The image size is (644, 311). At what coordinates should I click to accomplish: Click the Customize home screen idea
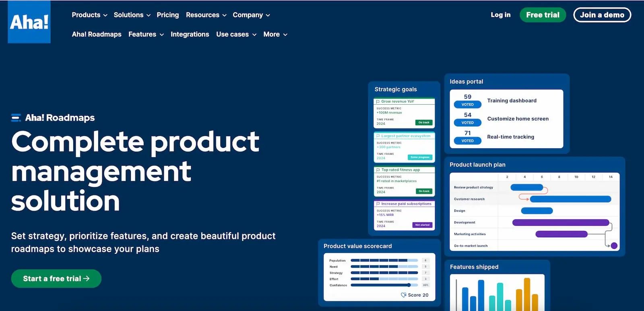518,119
